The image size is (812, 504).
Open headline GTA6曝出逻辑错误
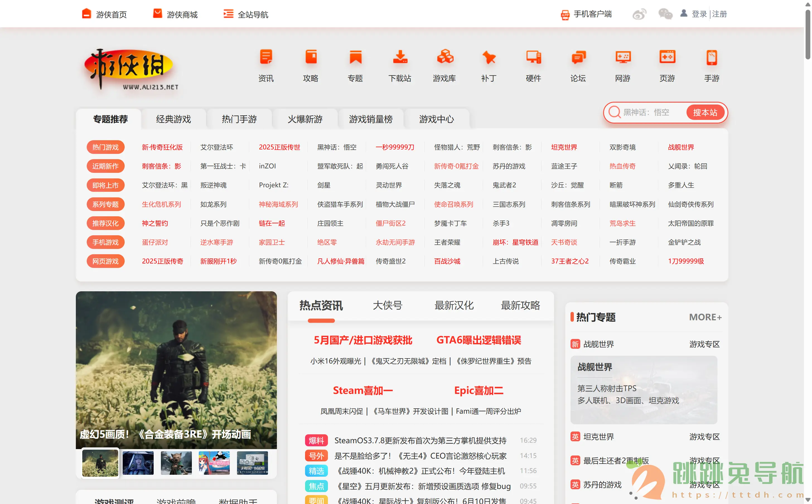point(479,340)
